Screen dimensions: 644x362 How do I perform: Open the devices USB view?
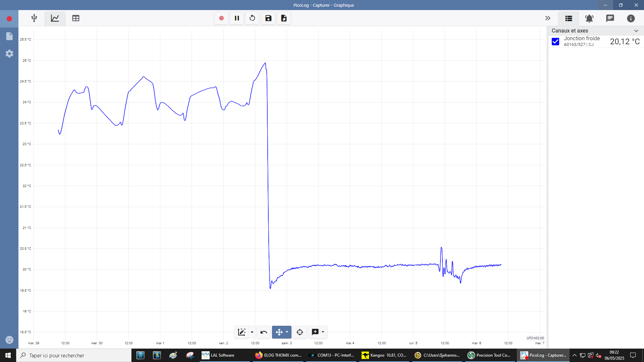click(34, 18)
